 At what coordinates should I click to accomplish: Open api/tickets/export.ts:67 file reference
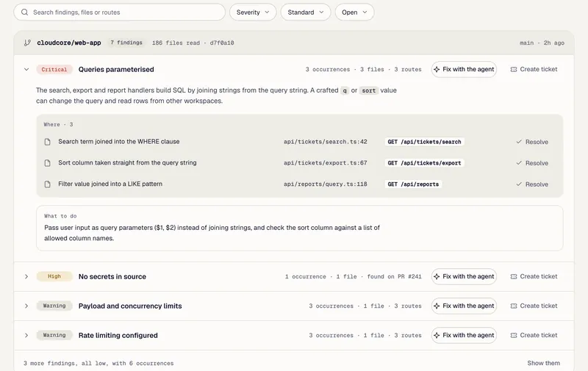click(325, 163)
